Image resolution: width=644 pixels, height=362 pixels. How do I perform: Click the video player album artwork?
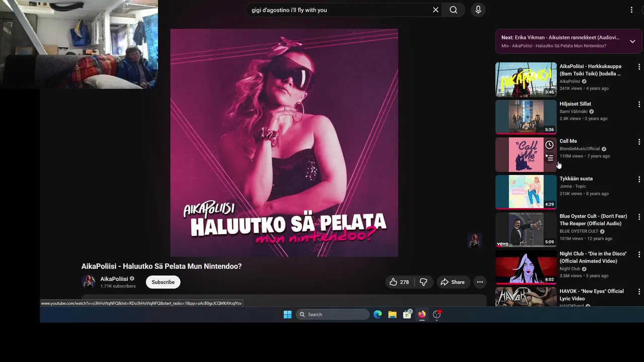284,143
